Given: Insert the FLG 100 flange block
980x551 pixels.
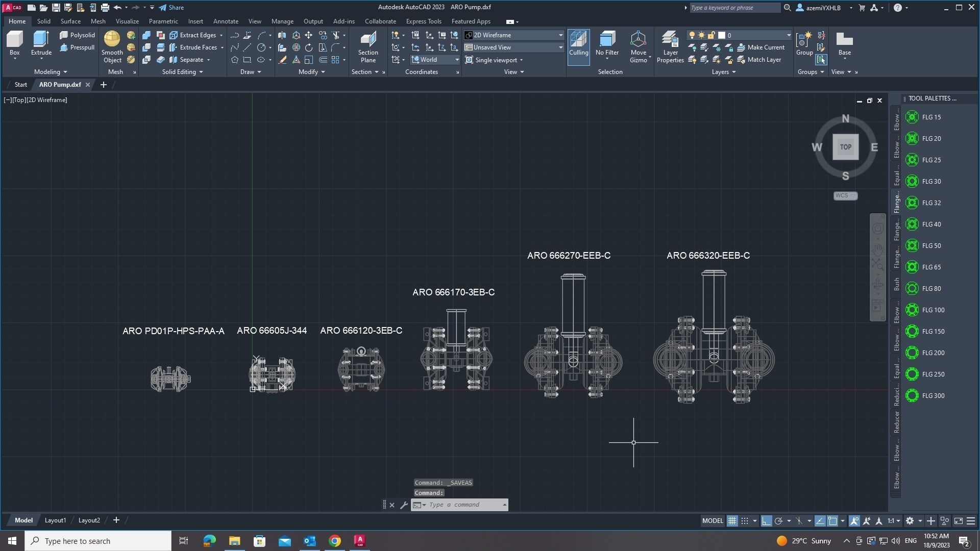Looking at the screenshot, I should click(x=926, y=310).
